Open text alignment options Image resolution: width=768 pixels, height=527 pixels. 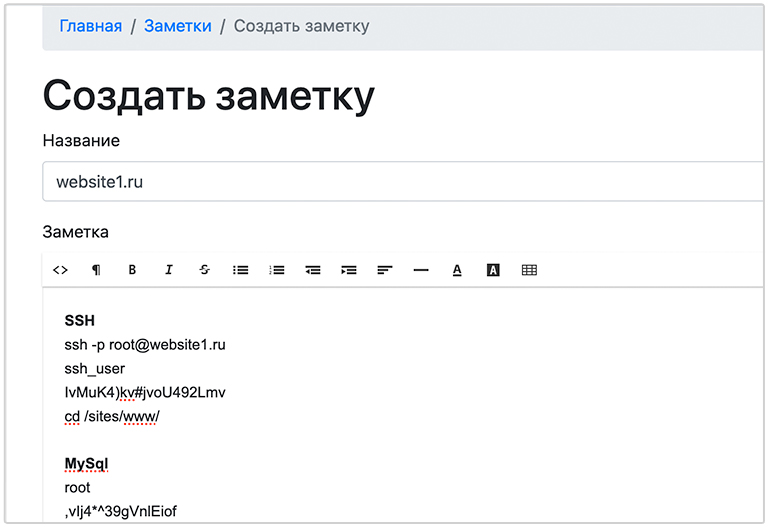385,270
